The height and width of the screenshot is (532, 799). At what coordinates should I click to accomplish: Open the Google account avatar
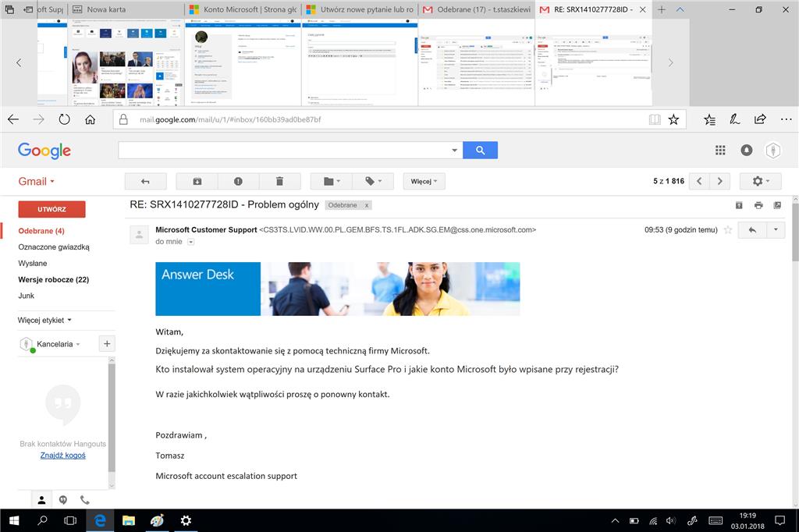click(773, 151)
